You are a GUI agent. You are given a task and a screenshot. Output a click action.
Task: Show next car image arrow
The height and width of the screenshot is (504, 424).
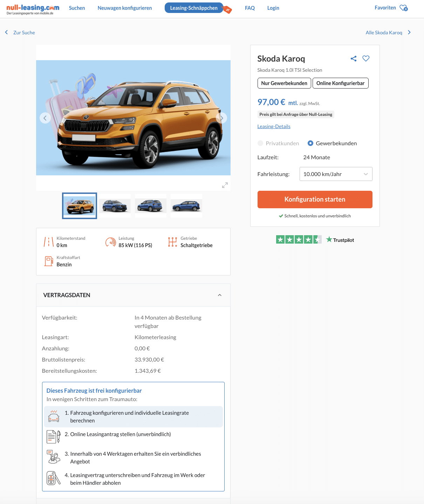click(221, 118)
